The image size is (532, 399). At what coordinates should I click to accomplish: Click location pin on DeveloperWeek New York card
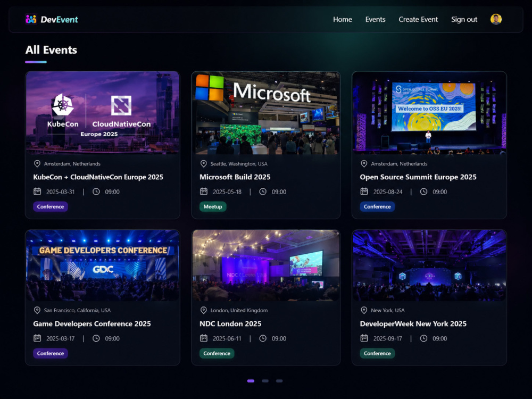pos(364,310)
